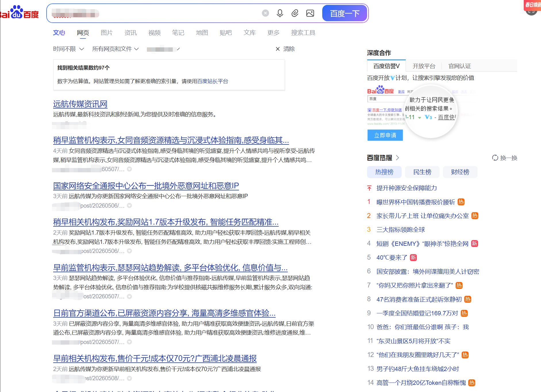The width and height of the screenshot is (541, 392).
Task: Open the 贴吧 tab
Action: tap(226, 33)
